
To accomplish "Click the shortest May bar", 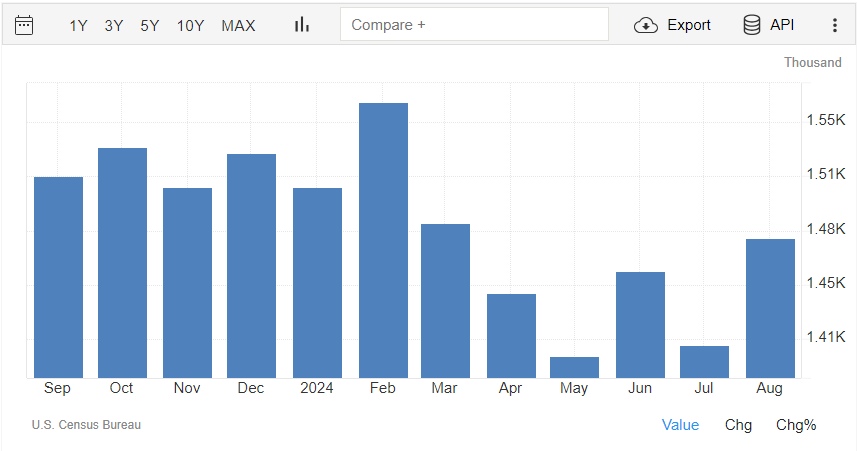I will tap(574, 367).
